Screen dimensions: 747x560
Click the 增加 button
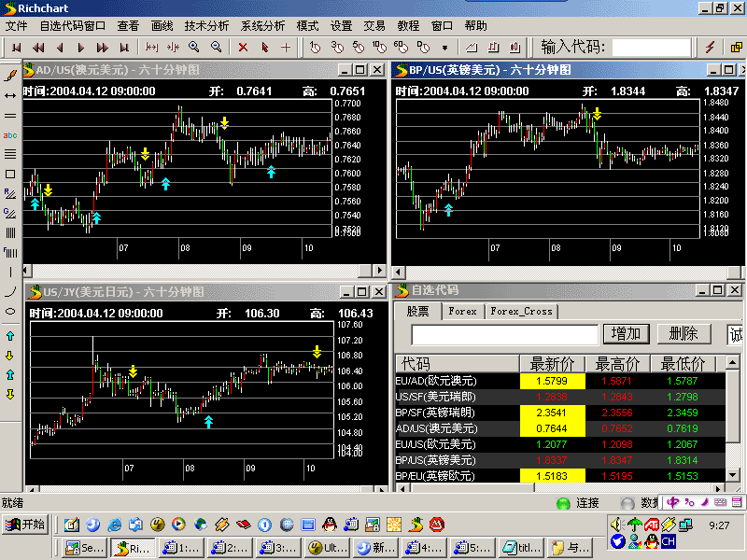(626, 334)
